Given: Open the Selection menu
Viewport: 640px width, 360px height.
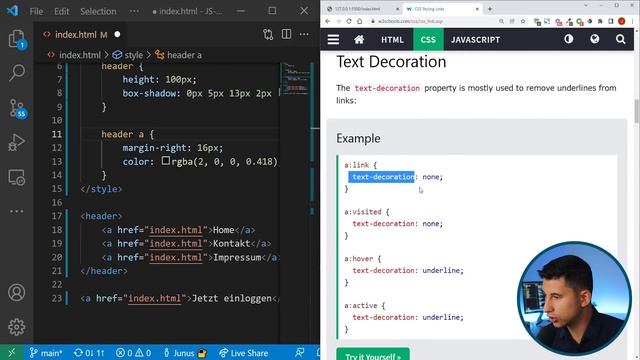Looking at the screenshot, I should point(98,11).
